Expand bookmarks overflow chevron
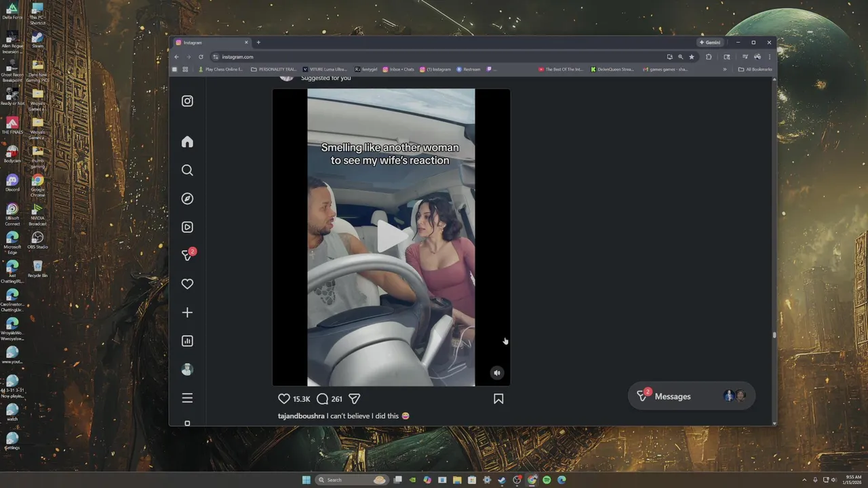The height and width of the screenshot is (488, 868). (x=724, y=69)
